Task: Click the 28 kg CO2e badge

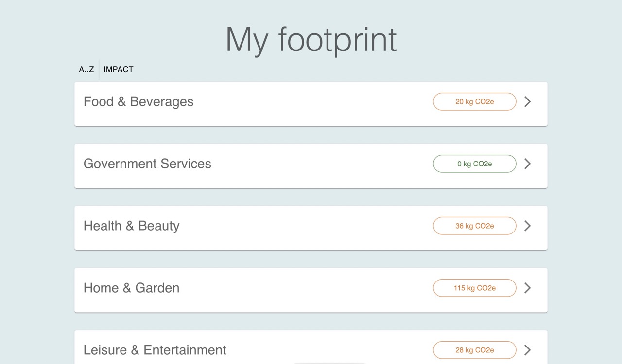Action: [475, 350]
